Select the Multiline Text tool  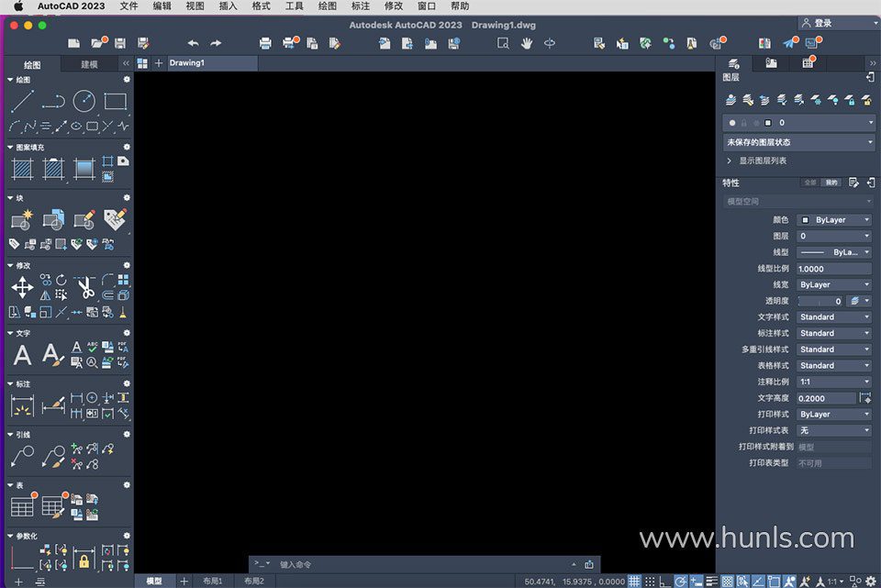[x=22, y=355]
